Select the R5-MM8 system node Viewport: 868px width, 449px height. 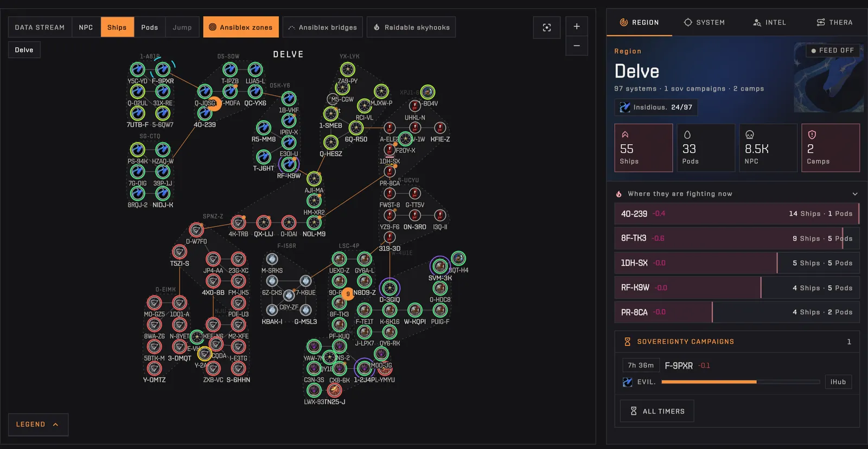click(x=264, y=127)
